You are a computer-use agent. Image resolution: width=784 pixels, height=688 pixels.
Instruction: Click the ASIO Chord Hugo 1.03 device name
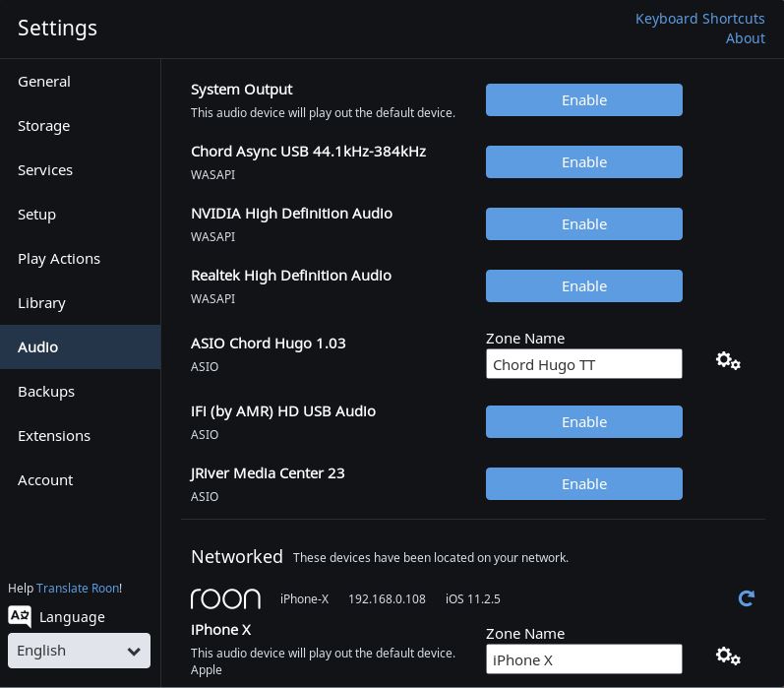point(268,344)
